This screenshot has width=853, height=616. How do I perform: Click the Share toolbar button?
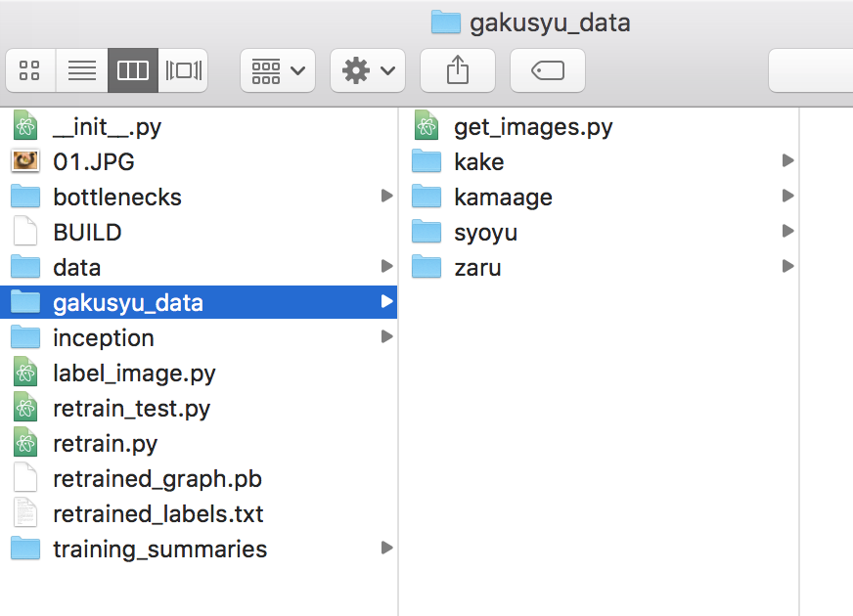(x=457, y=70)
